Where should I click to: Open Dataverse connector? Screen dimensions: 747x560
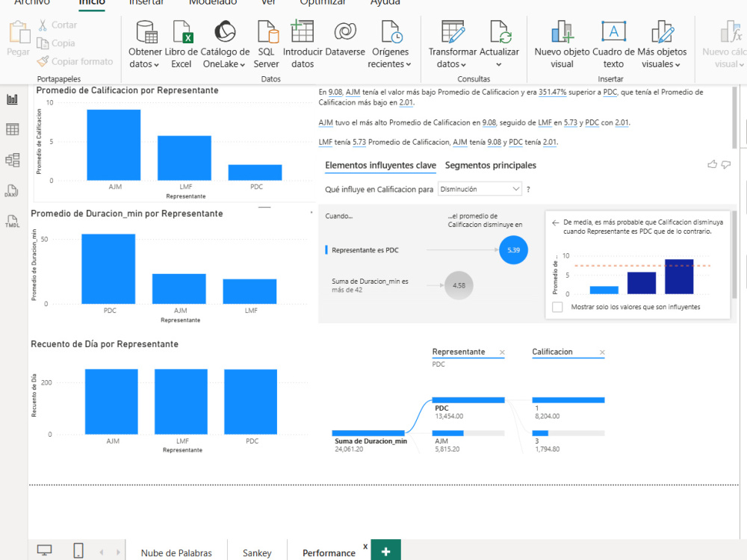pyautogui.click(x=345, y=39)
